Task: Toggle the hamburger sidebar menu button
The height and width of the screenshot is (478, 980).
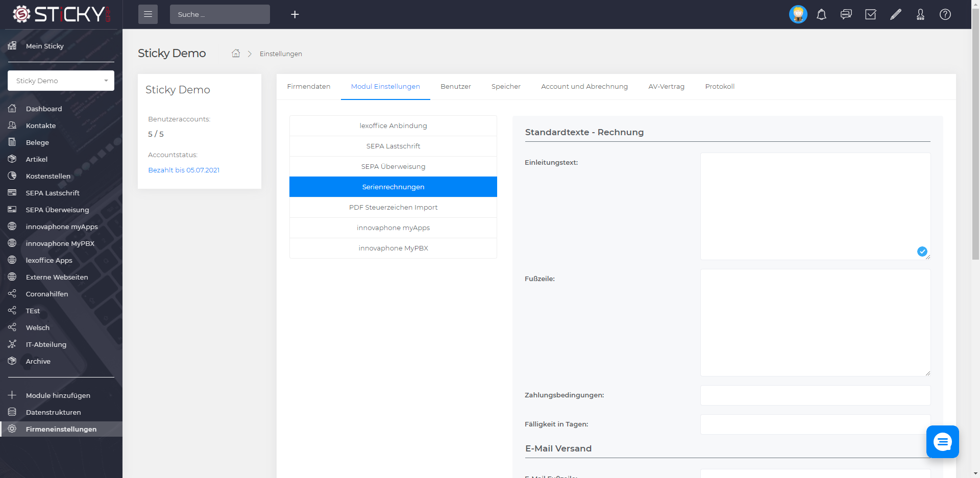Action: point(148,14)
